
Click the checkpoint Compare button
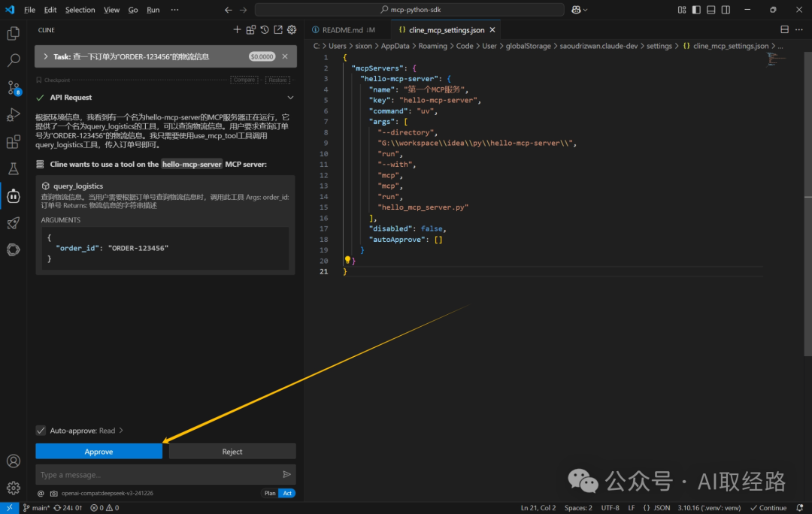click(x=244, y=80)
